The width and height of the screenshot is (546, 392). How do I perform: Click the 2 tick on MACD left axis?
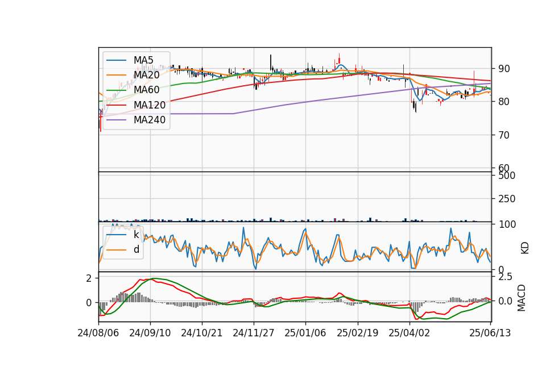(89, 278)
